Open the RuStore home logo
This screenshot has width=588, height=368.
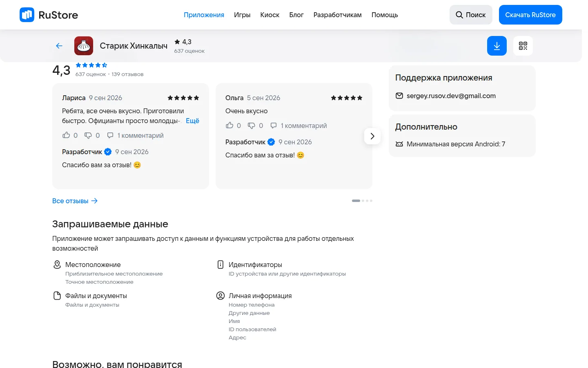(49, 15)
